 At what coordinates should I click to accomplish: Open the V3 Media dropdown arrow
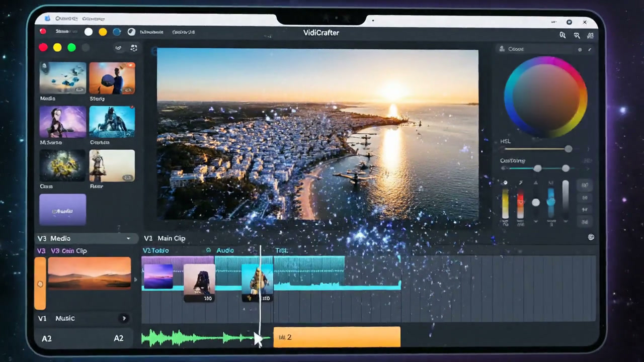(x=128, y=238)
